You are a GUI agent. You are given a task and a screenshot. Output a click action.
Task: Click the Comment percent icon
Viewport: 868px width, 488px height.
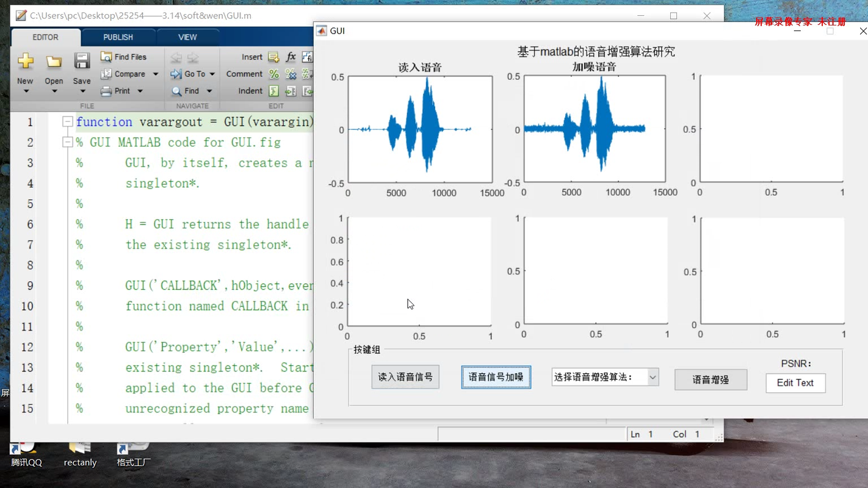click(x=273, y=74)
